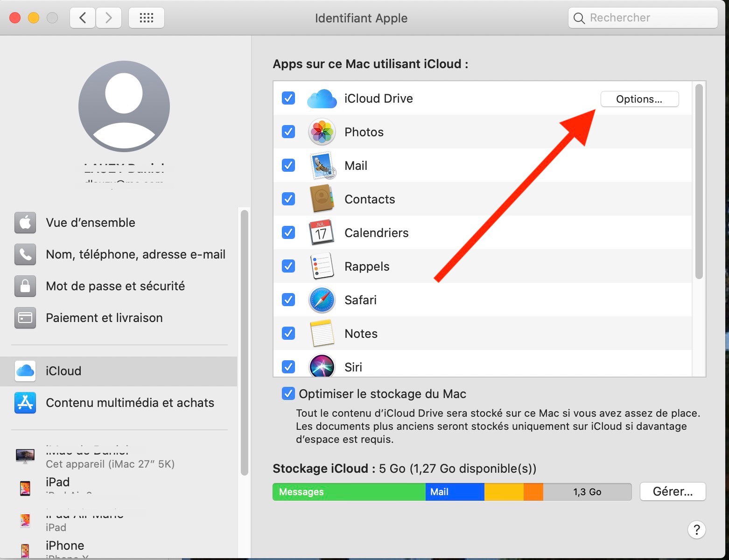The image size is (729, 560).
Task: Click the help question mark button
Action: click(696, 530)
